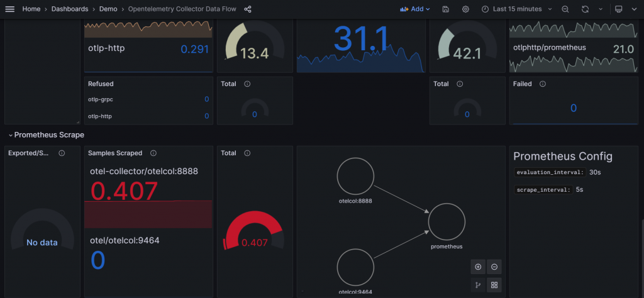Click the 42.1 gauge
This screenshot has height=298, width=644.
467,42
